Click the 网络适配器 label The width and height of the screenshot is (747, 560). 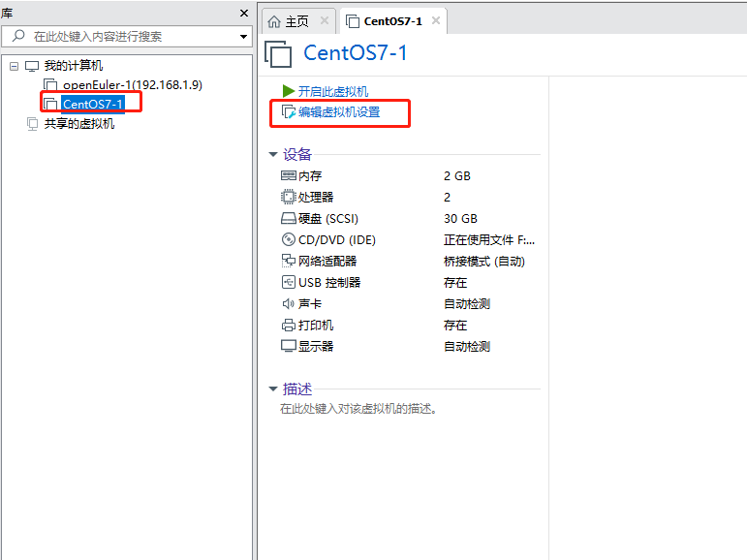[327, 261]
